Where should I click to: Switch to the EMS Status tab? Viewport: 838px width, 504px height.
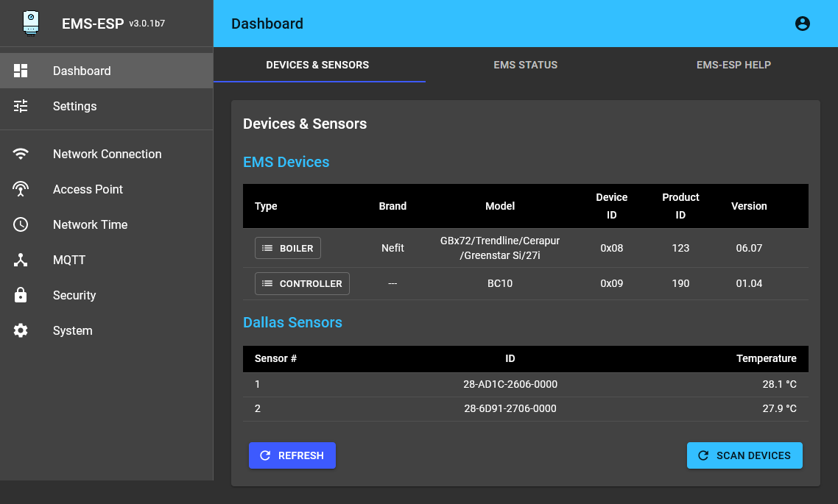pos(525,65)
